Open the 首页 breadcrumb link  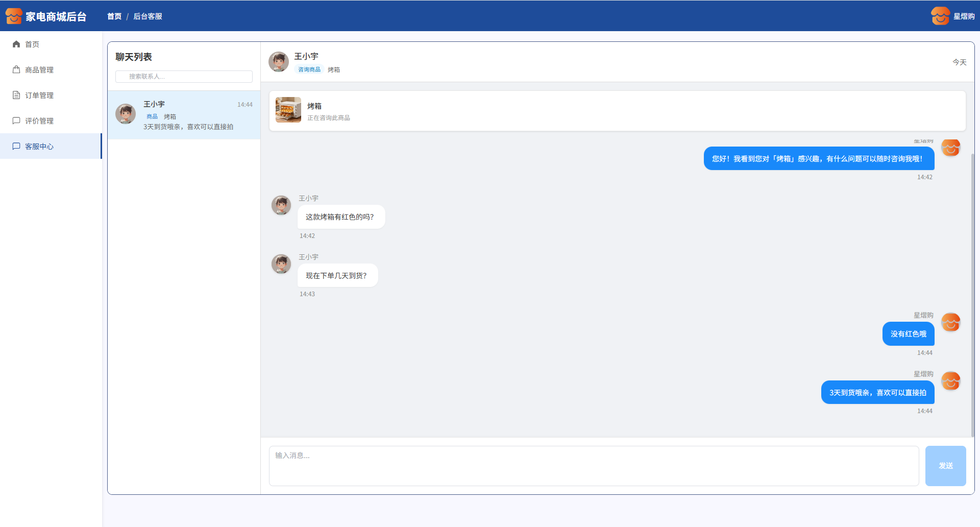tap(114, 16)
